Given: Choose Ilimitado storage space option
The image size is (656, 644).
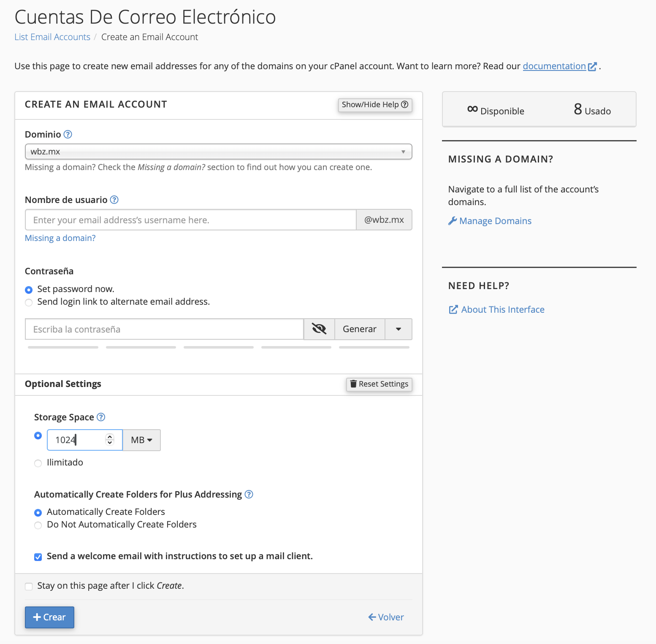Looking at the screenshot, I should click(x=38, y=463).
